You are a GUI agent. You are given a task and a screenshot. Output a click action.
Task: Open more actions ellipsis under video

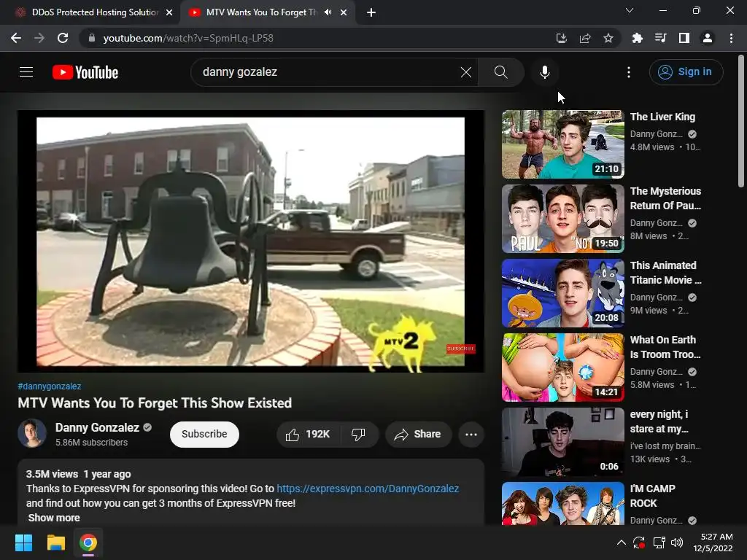(x=471, y=435)
